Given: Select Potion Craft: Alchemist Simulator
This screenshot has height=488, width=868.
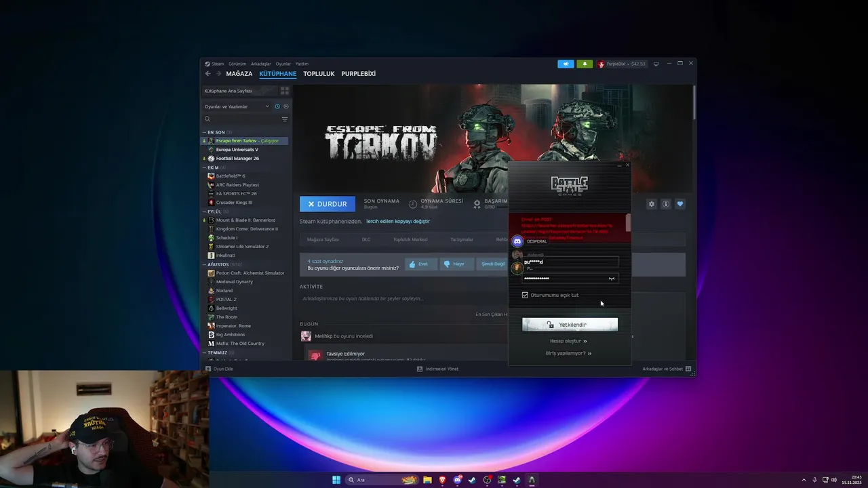Looking at the screenshot, I should (245, 273).
